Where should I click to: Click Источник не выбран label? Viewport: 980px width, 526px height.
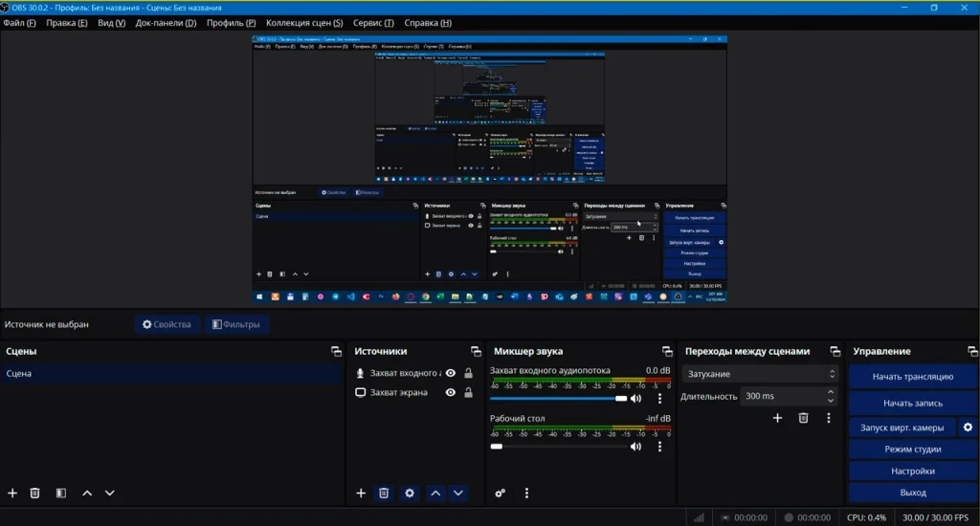[46, 324]
